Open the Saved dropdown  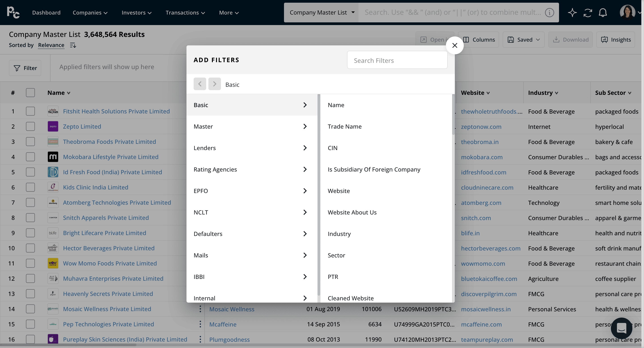click(523, 40)
